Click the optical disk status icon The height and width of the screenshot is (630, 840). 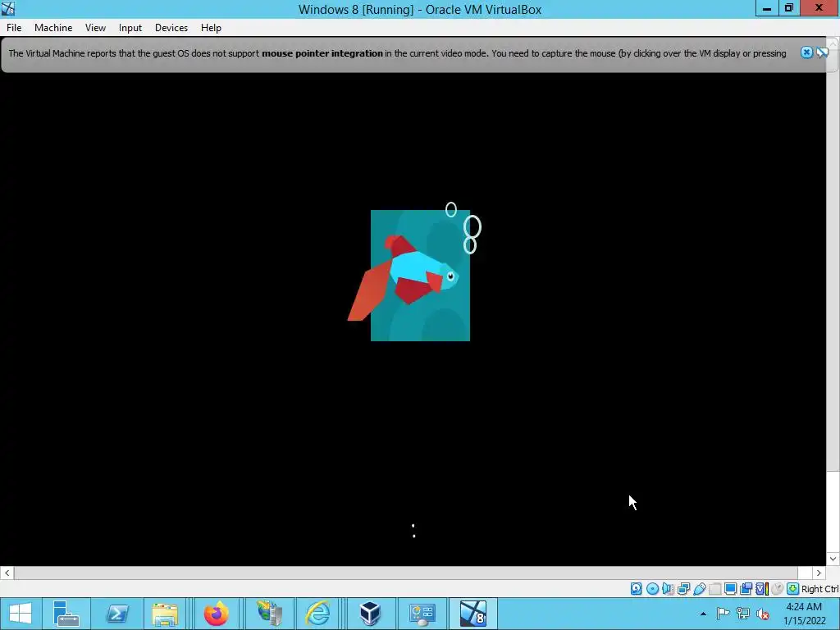pos(652,589)
